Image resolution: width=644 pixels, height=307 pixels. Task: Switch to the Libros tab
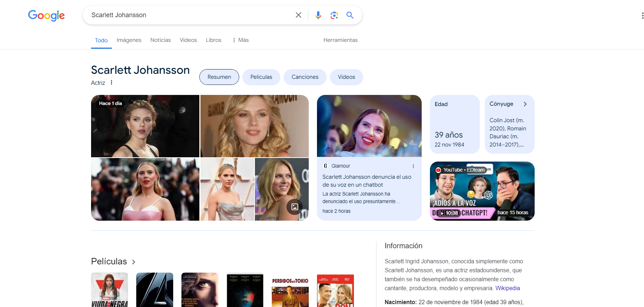tap(213, 40)
